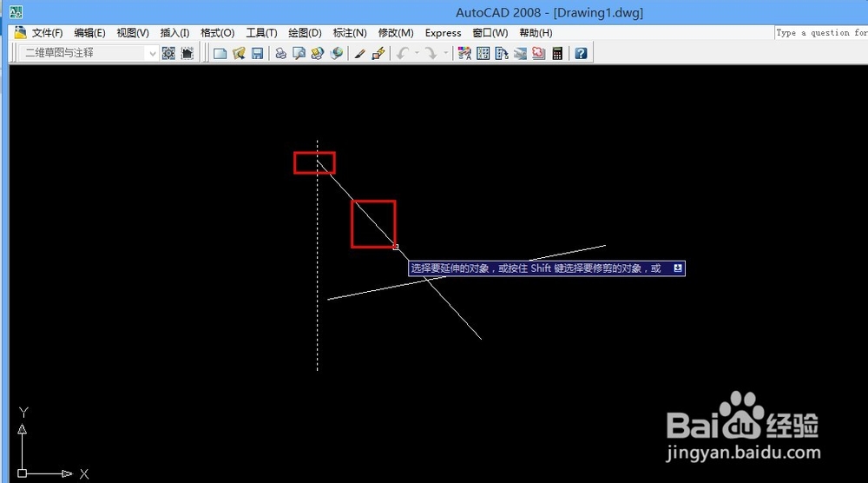This screenshot has height=483, width=868.
Task: Open the 插入(I) menu
Action: click(175, 33)
